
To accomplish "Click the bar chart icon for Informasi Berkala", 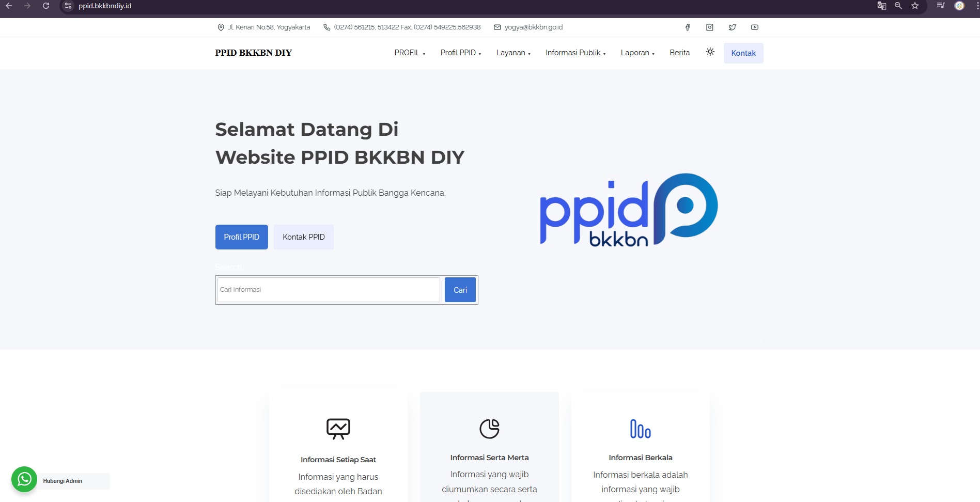I will pyautogui.click(x=641, y=429).
